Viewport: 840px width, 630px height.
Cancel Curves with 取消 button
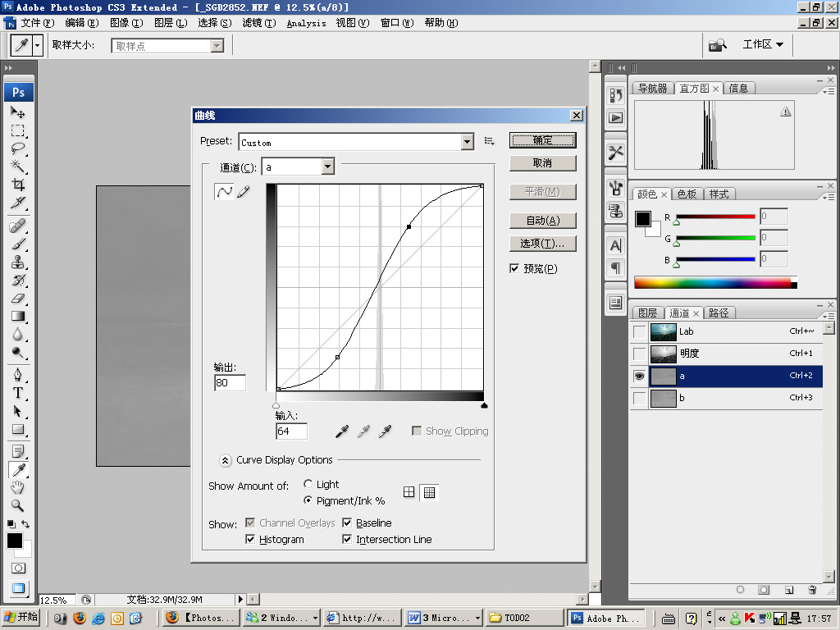(543, 163)
